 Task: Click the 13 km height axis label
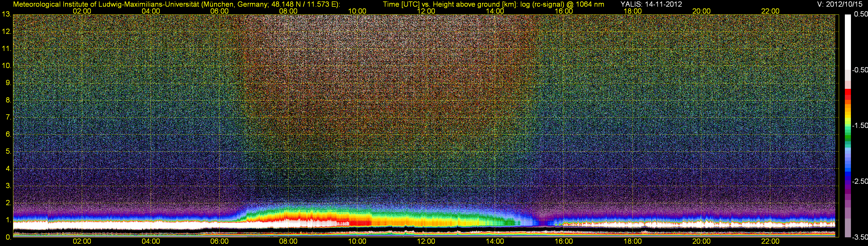point(6,14)
